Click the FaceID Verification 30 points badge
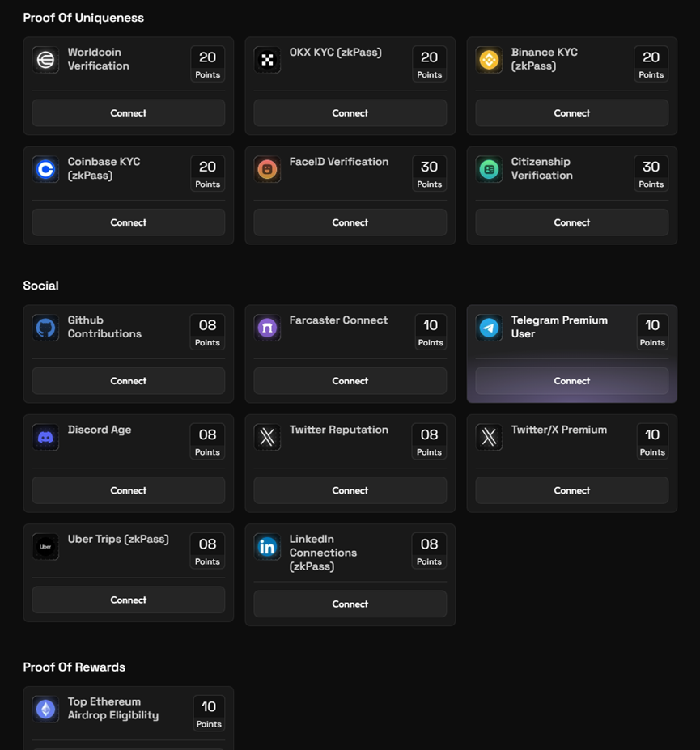The height and width of the screenshot is (750, 700). [x=429, y=173]
